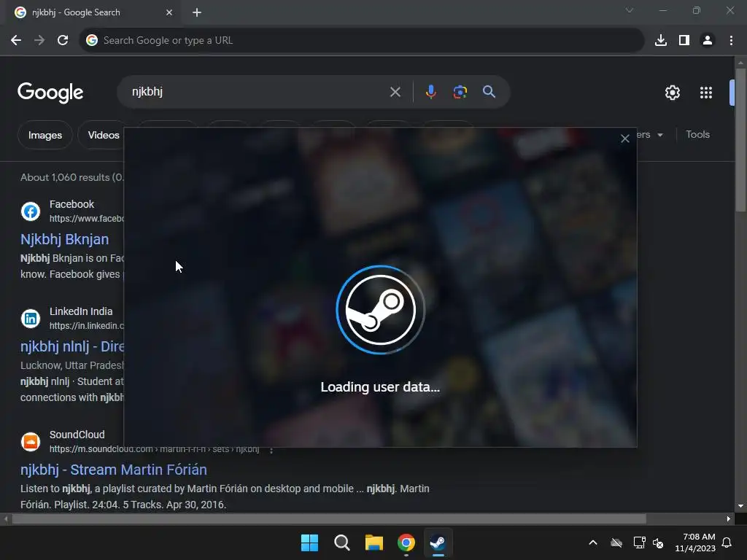Focus the Chrome address bar

click(362, 41)
